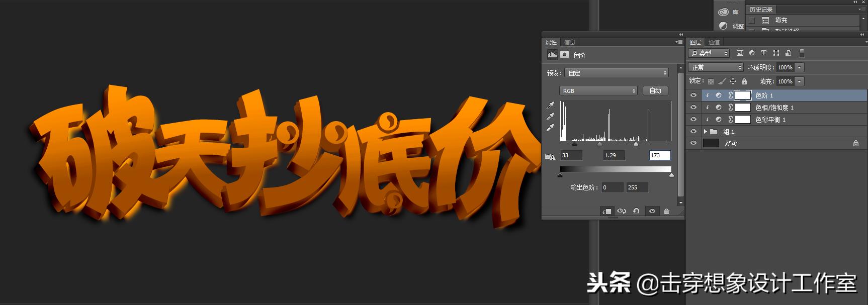The width and height of the screenshot is (868, 305).
Task: Hide the 色彩平衡 1 layer
Action: [693, 119]
